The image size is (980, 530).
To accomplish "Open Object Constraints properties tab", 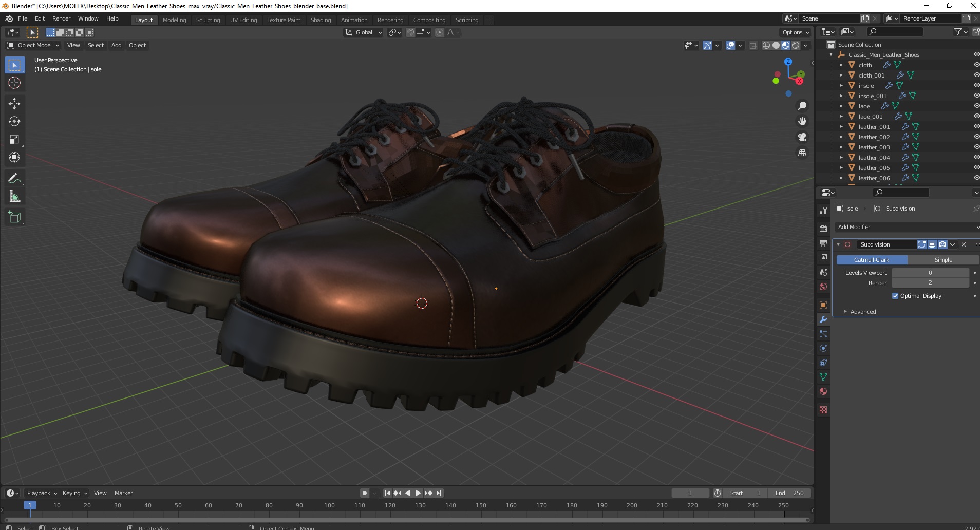I will pyautogui.click(x=823, y=363).
